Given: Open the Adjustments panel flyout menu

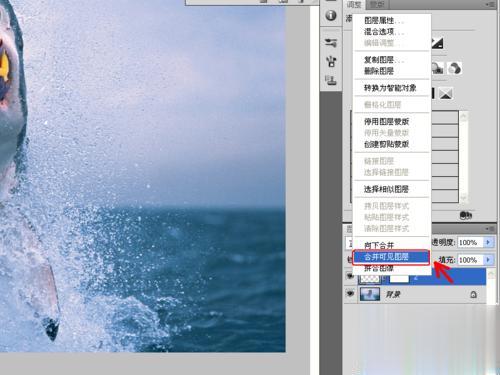Looking at the screenshot, I should pos(490,4).
